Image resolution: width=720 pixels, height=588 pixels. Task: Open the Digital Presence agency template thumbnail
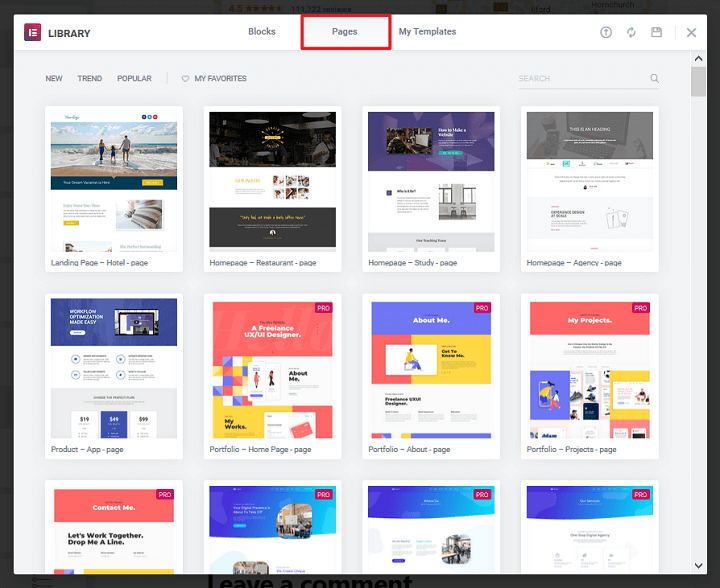coord(272,529)
